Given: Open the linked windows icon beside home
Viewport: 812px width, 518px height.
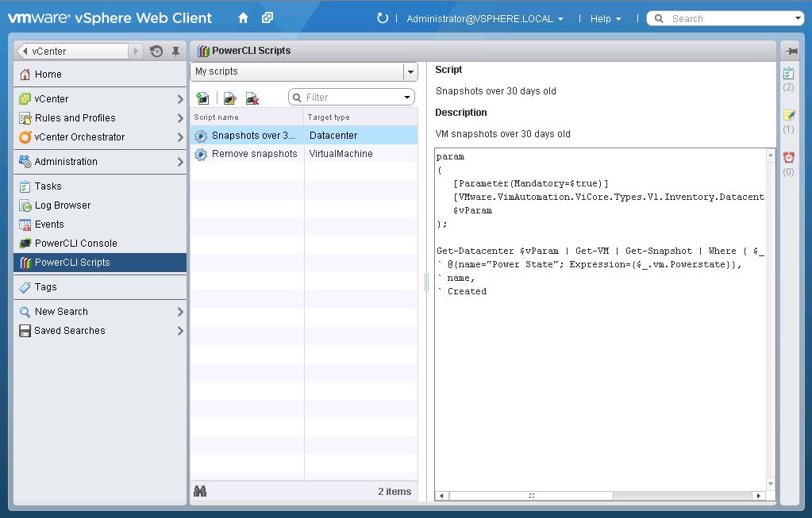Looking at the screenshot, I should tap(267, 18).
